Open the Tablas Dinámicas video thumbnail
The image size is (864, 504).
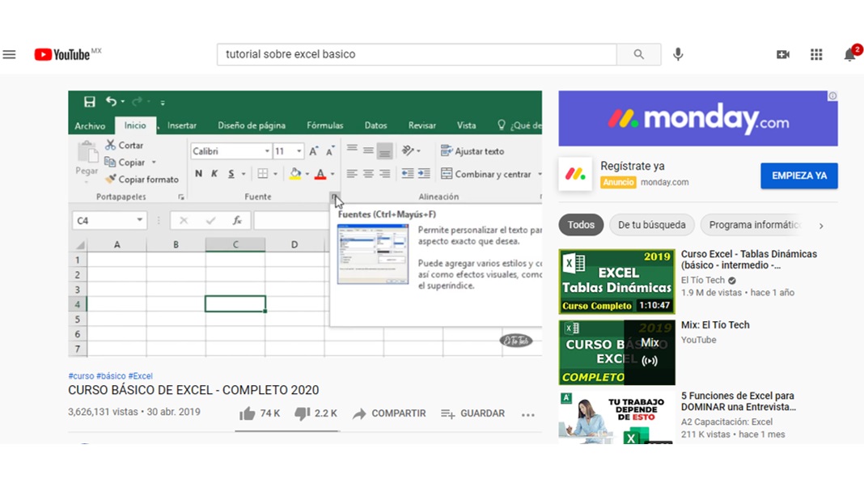click(x=616, y=282)
